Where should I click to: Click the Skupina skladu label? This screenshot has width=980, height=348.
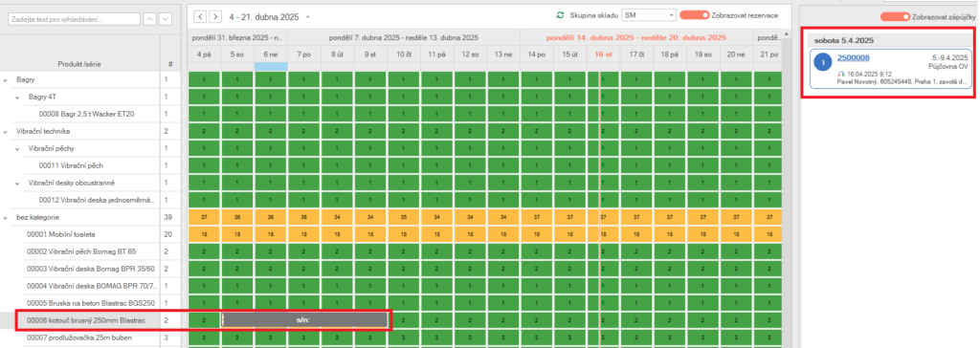(592, 15)
